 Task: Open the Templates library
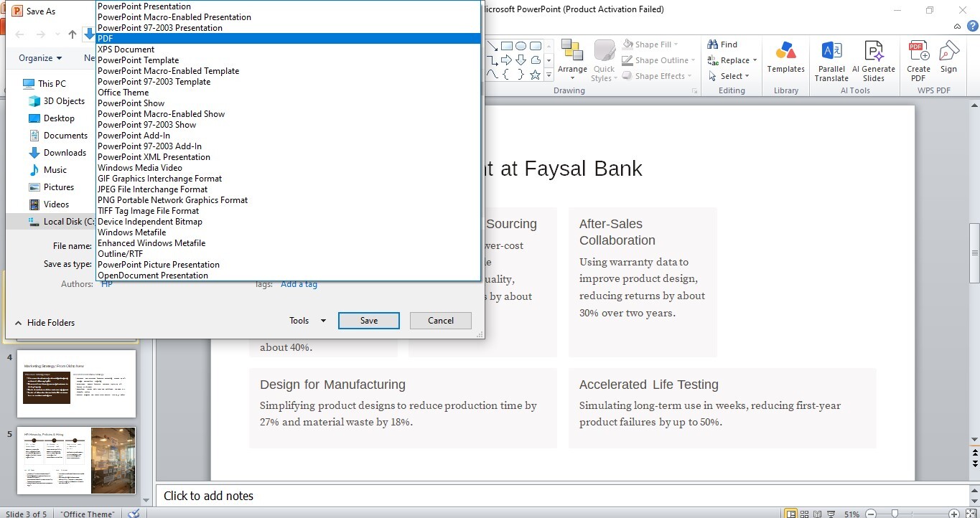pos(785,59)
